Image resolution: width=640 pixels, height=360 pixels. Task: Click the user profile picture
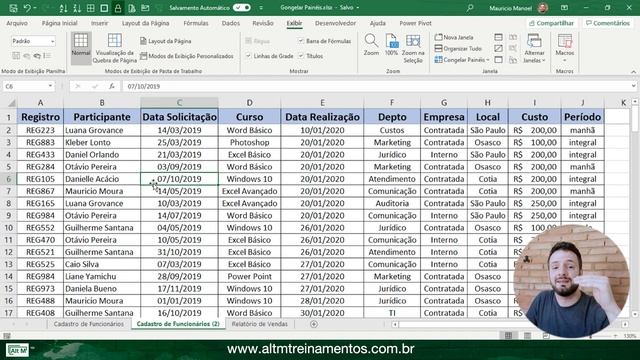pos(543,8)
